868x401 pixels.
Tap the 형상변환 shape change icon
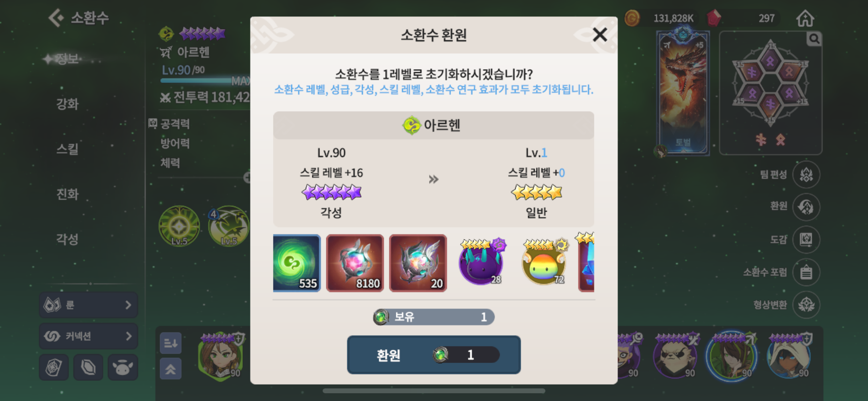[806, 304]
